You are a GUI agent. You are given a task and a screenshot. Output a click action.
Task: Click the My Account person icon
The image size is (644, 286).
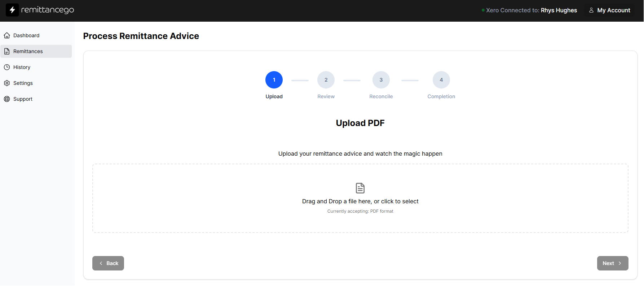point(591,10)
